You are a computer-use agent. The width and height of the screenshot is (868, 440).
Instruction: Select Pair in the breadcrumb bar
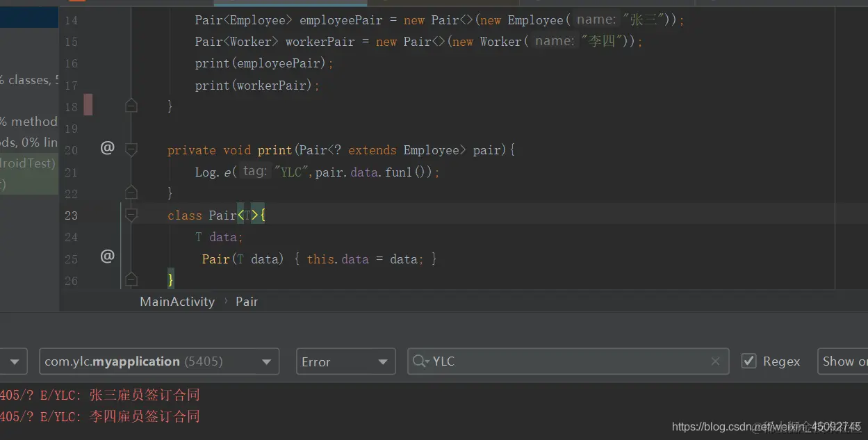[x=247, y=302]
